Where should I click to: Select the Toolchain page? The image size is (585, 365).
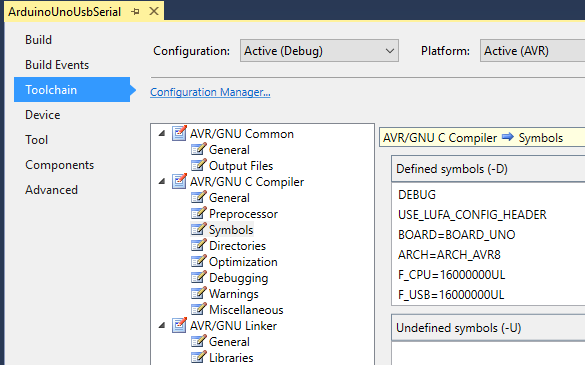(72, 90)
